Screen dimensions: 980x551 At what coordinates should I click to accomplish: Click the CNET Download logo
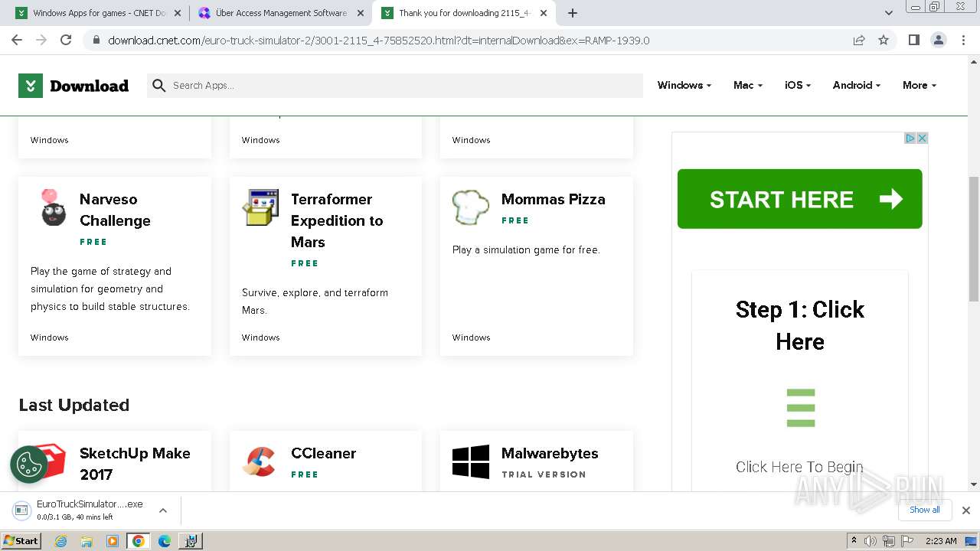point(73,86)
